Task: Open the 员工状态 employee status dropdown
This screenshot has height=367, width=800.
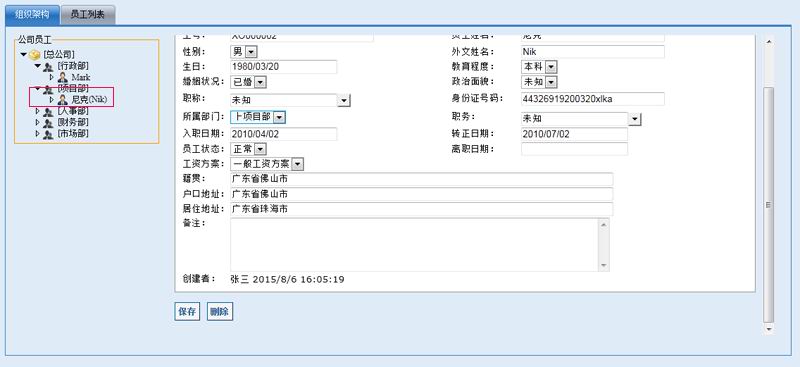Action: coord(260,149)
